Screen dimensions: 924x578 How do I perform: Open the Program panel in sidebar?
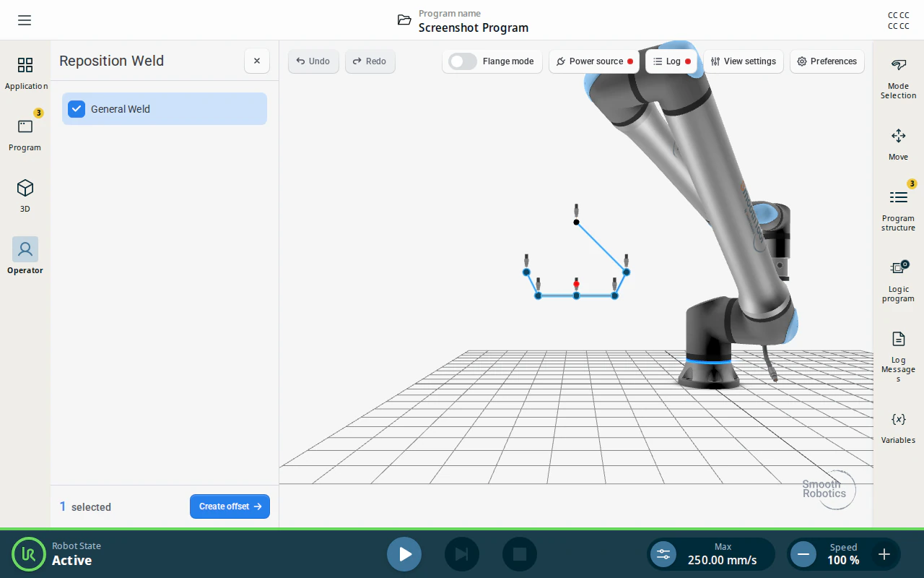[25, 134]
